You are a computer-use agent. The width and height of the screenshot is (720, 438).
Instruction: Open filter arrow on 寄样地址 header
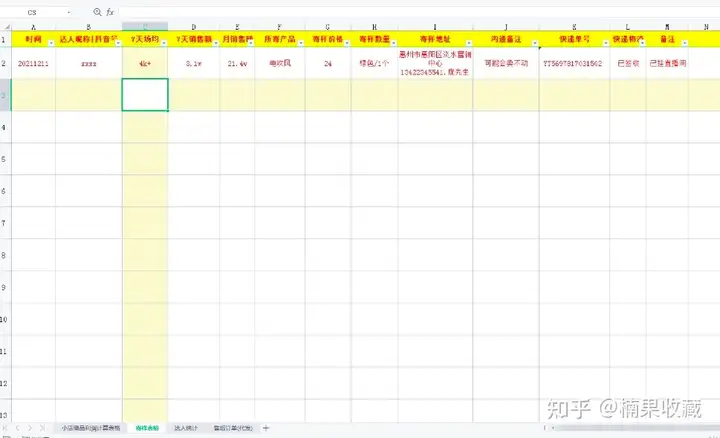point(469,43)
